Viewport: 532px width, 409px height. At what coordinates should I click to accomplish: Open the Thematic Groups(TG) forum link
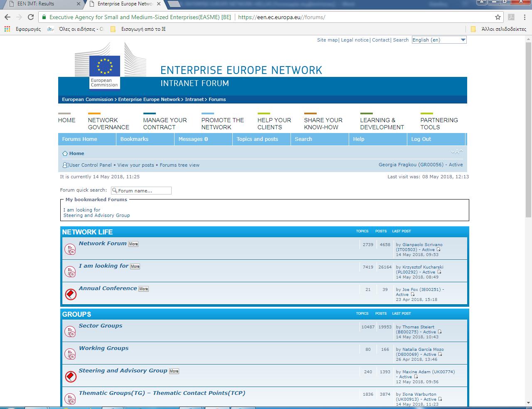coord(162,393)
